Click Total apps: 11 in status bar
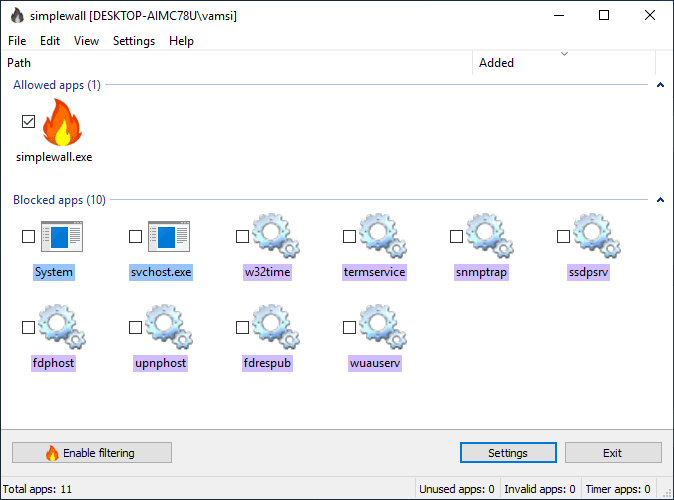The width and height of the screenshot is (674, 500). click(37, 489)
